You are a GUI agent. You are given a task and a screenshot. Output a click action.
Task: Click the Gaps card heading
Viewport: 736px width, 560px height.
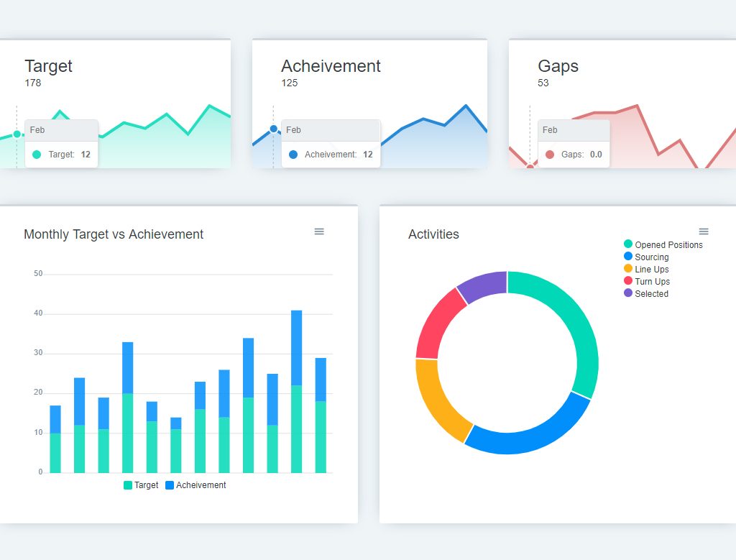(558, 66)
